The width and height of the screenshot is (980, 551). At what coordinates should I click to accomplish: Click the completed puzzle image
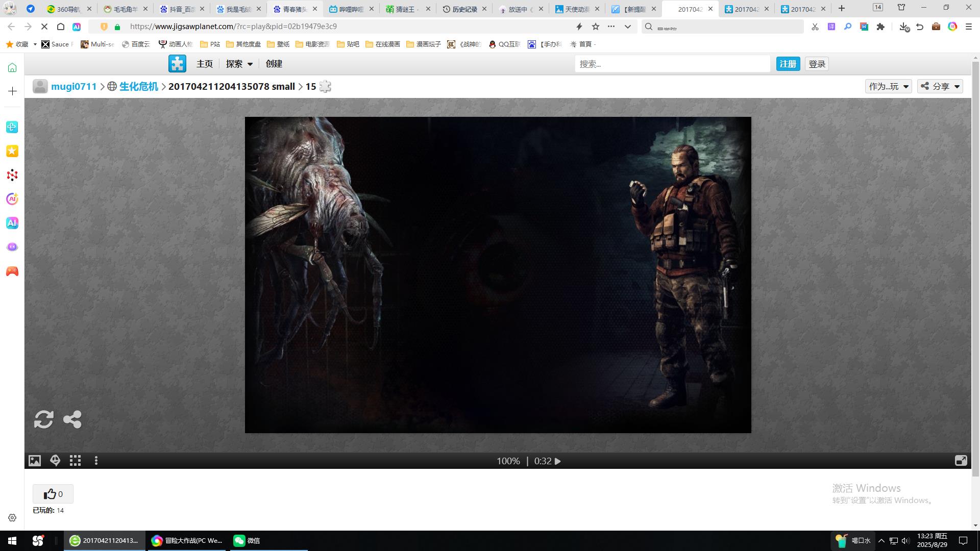tap(498, 275)
